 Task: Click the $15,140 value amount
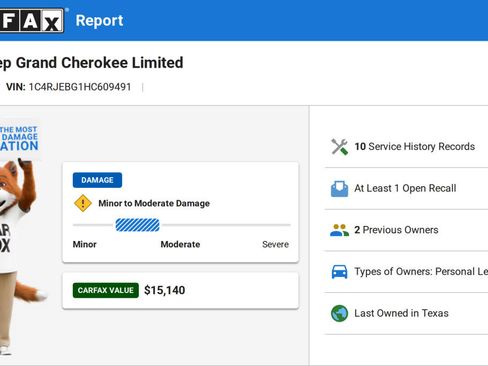[x=165, y=290]
